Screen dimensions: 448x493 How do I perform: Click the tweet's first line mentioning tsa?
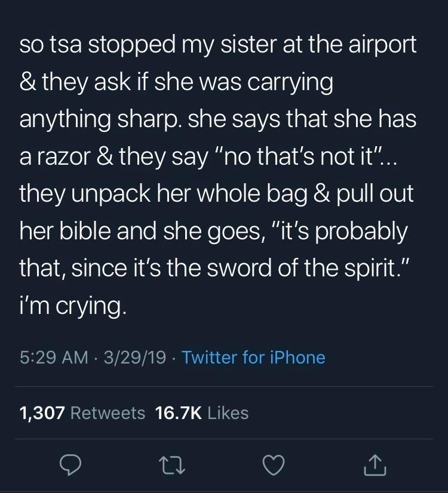(x=217, y=47)
